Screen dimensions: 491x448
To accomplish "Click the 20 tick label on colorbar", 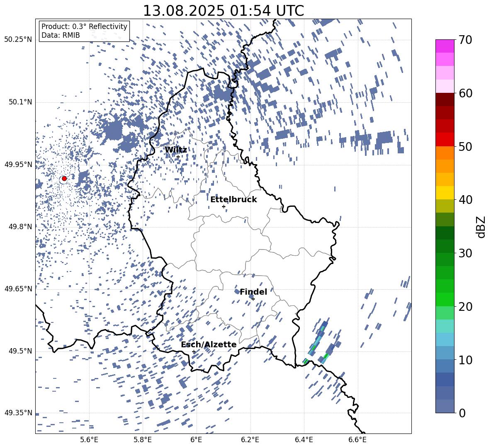I will [465, 307].
